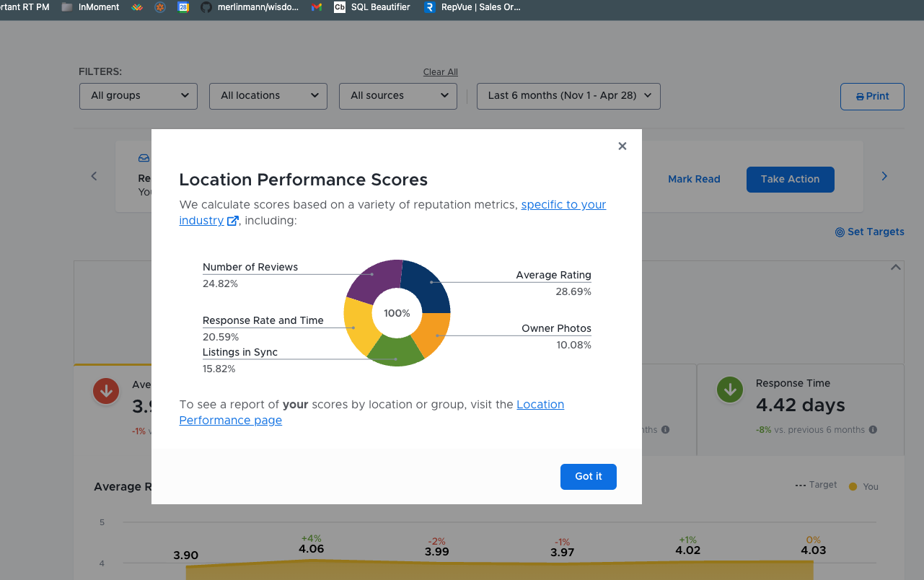Click the Print button
Screen dimensions: 924x580
872,97
